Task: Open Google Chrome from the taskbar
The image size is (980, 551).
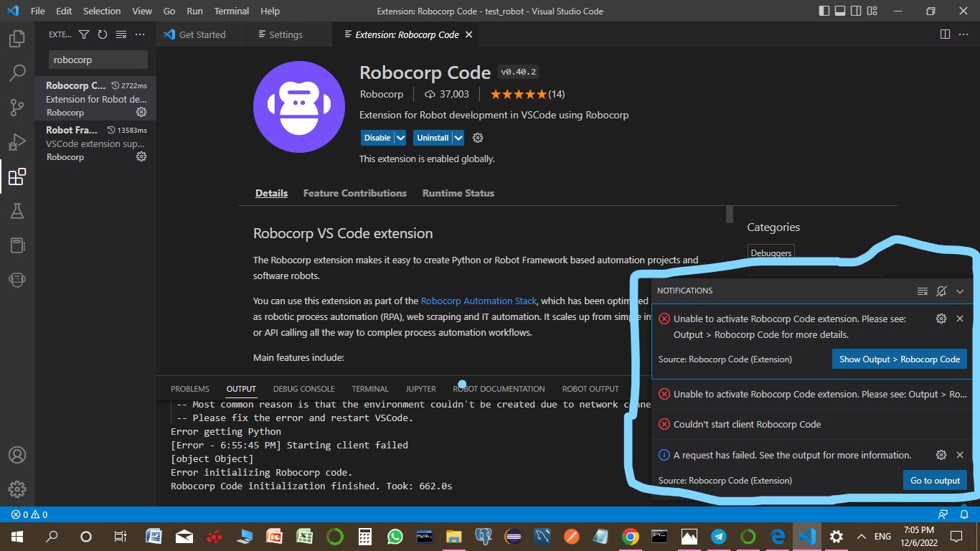Action: 631,536
